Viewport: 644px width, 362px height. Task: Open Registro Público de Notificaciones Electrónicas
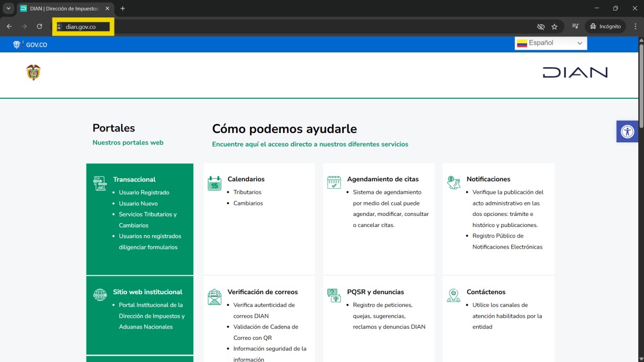point(508,242)
